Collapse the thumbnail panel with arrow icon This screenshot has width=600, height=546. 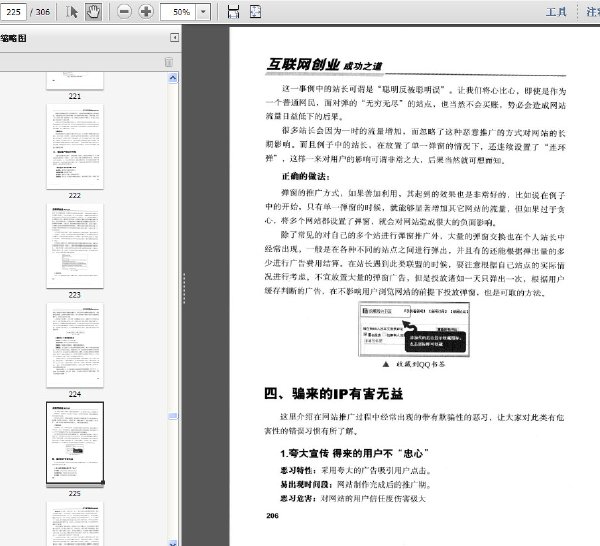point(174,37)
